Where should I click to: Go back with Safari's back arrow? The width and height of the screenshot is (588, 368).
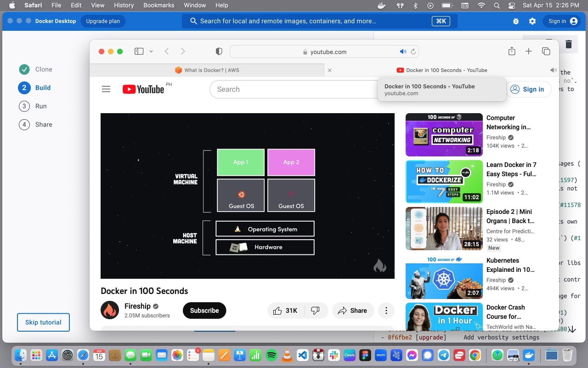pyautogui.click(x=167, y=52)
